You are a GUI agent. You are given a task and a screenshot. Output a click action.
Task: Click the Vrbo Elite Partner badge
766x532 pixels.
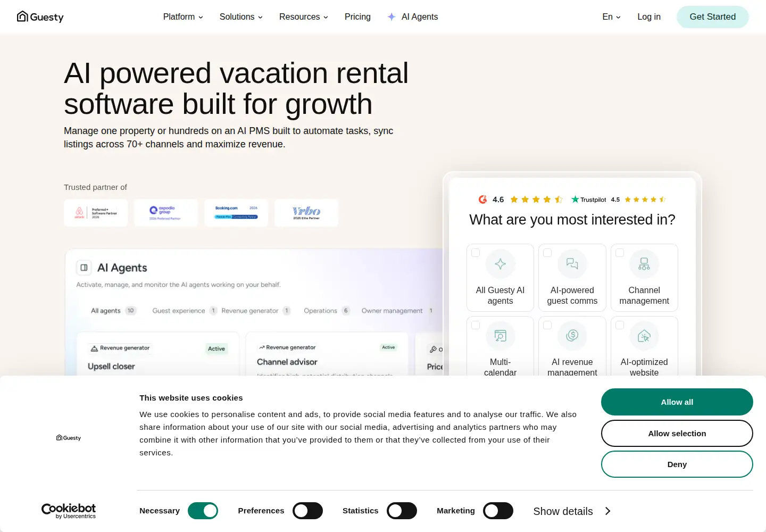point(306,213)
